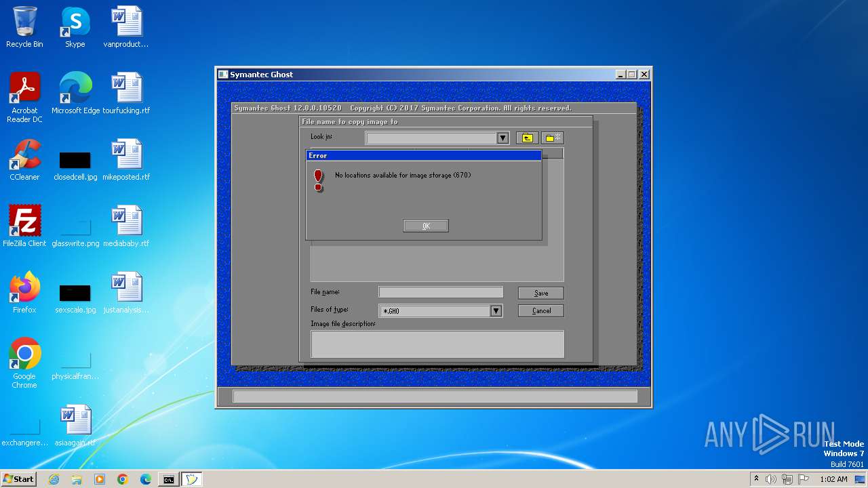Select the exchangere file icon

point(24,430)
